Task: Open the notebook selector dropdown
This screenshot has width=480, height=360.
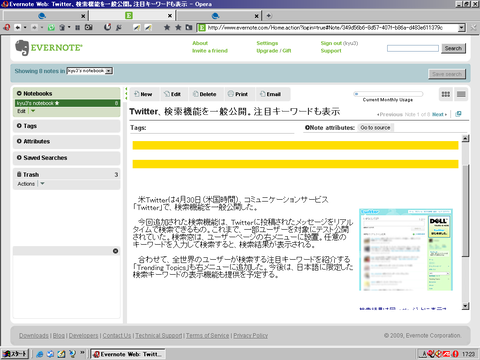Action: click(90, 71)
